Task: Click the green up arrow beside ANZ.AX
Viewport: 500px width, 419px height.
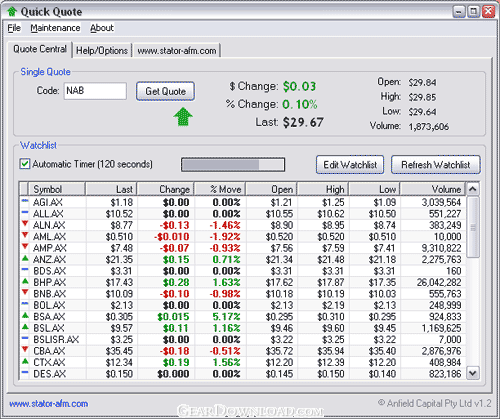Action: pyautogui.click(x=25, y=258)
